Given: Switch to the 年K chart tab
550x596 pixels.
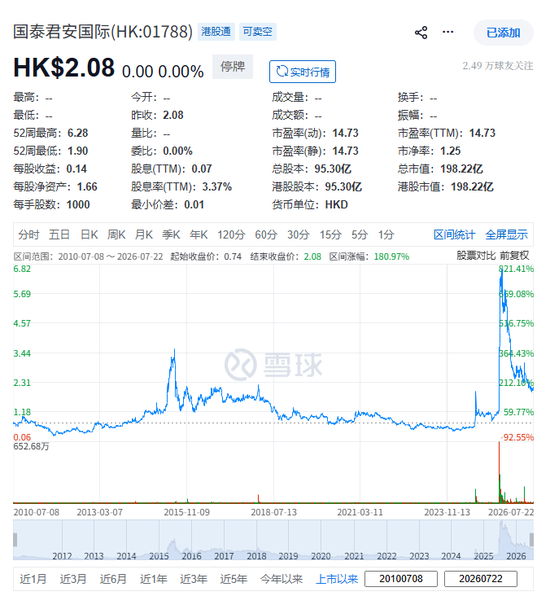Looking at the screenshot, I should tap(199, 235).
